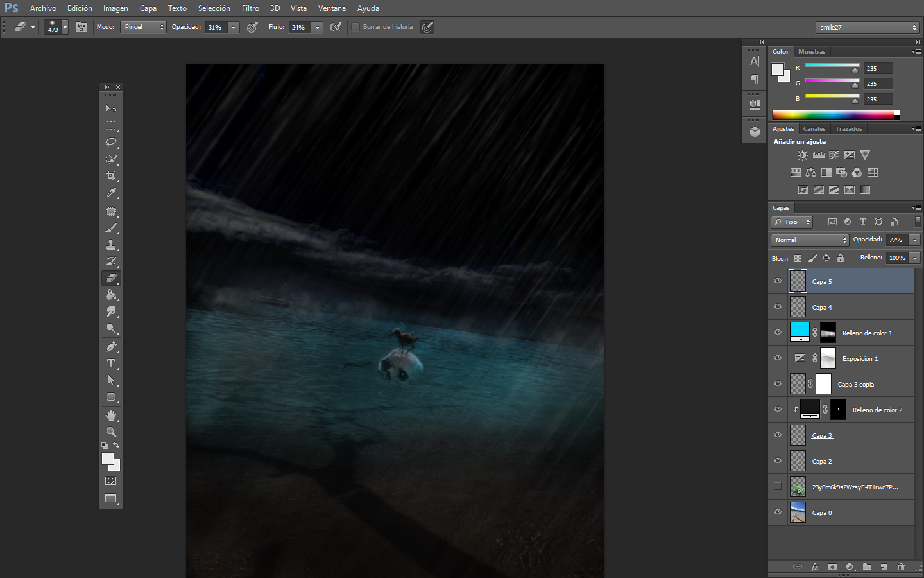Select the Paint Bucket tool
The image size is (924, 578).
(x=111, y=295)
